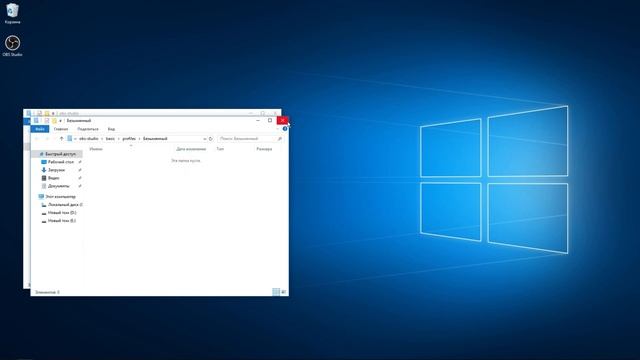Viewport: 640px width, 360px height.
Task: Open the blue Файл ribbon tab
Action: click(x=40, y=129)
